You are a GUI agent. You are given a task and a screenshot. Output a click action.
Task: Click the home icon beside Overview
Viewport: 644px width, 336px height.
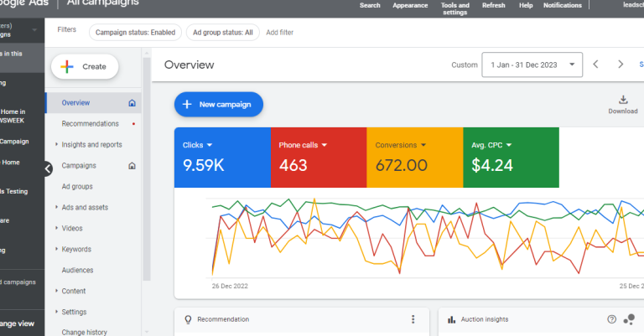pyautogui.click(x=132, y=103)
